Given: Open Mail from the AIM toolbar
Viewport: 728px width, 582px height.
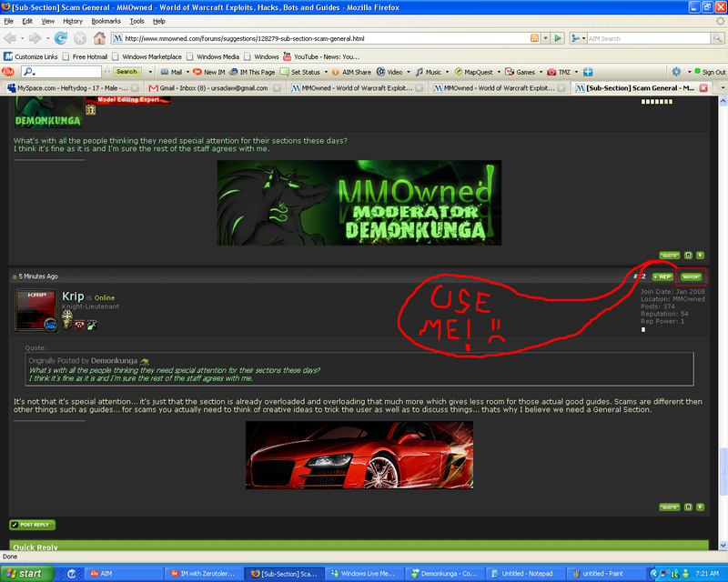Looking at the screenshot, I should (171, 72).
